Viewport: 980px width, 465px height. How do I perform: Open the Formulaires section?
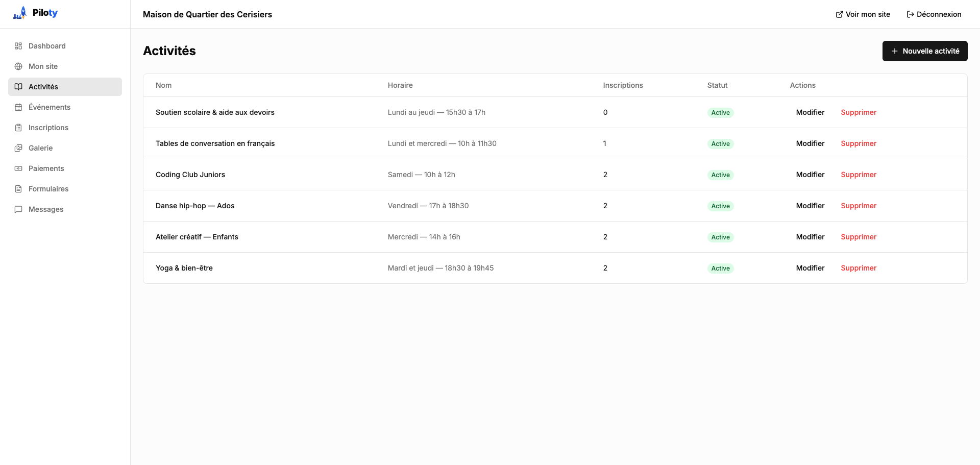48,189
